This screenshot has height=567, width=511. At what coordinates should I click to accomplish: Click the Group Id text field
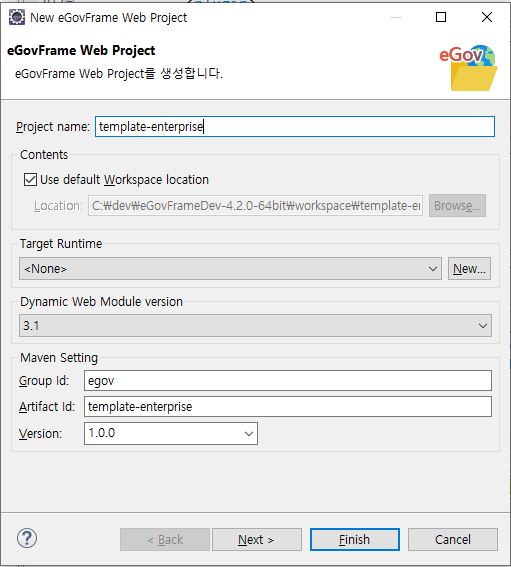coord(288,380)
